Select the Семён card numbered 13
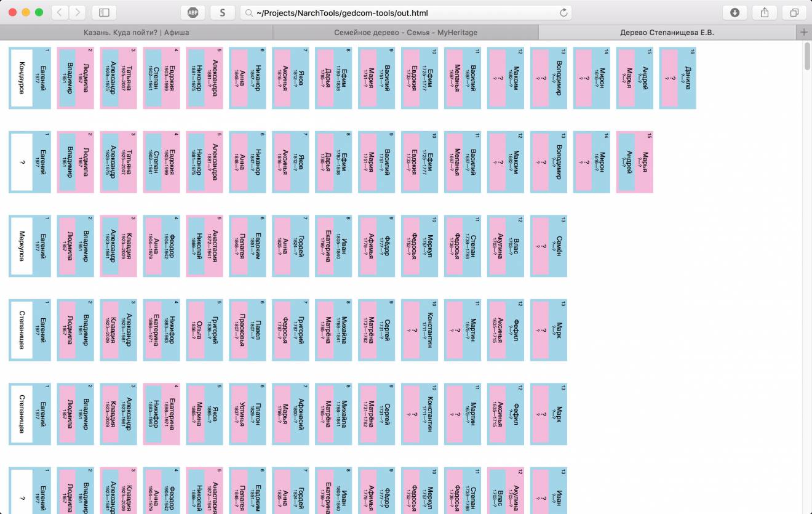The height and width of the screenshot is (514, 812). 549,246
